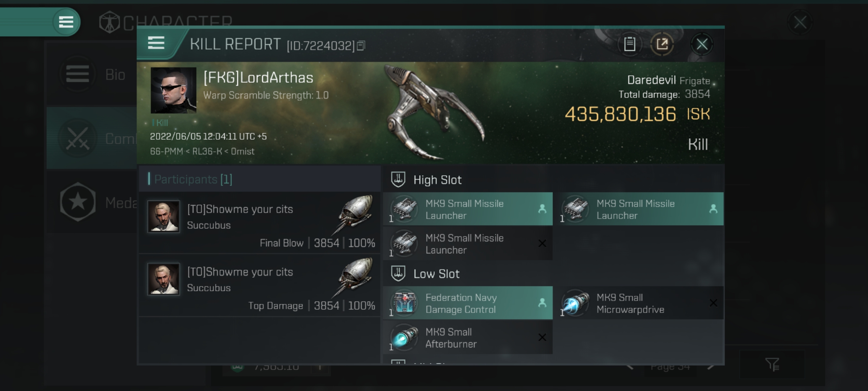
Task: Click the High Slot shield icon
Action: coord(398,178)
